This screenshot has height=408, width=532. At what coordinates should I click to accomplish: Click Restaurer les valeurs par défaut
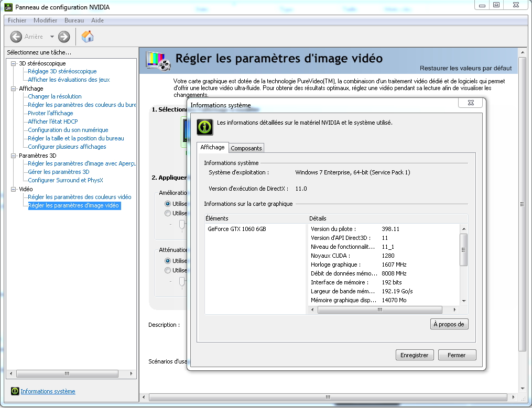click(465, 68)
